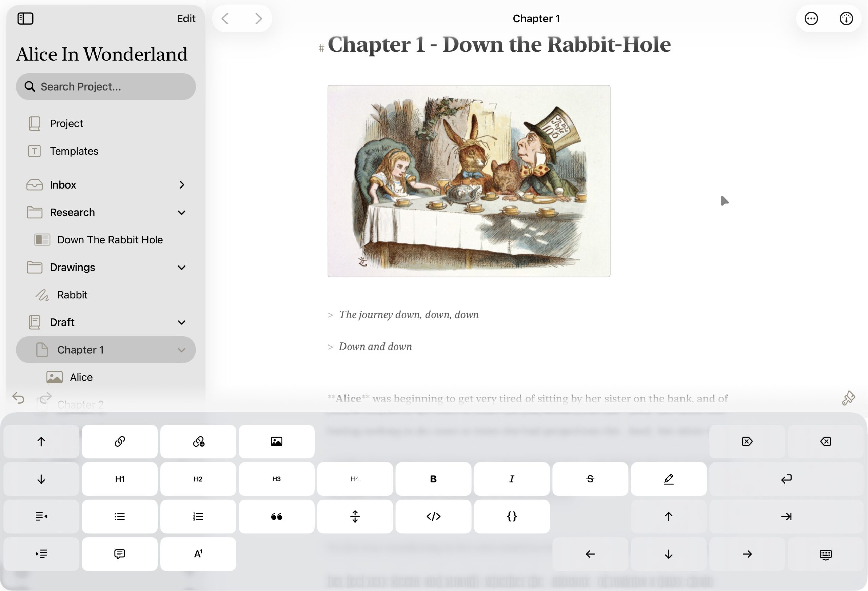Add a new link reference icon

[x=198, y=441]
